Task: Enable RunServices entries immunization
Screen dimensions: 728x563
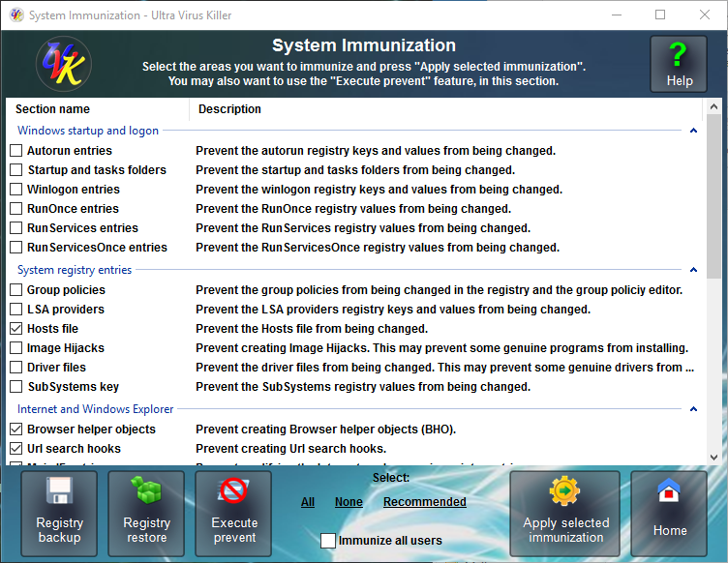Action: point(16,227)
